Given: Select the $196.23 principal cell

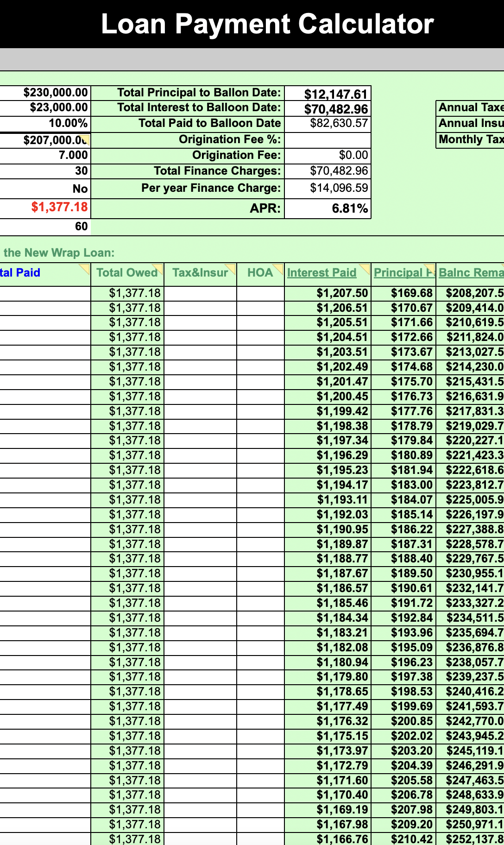Looking at the screenshot, I should [x=403, y=662].
